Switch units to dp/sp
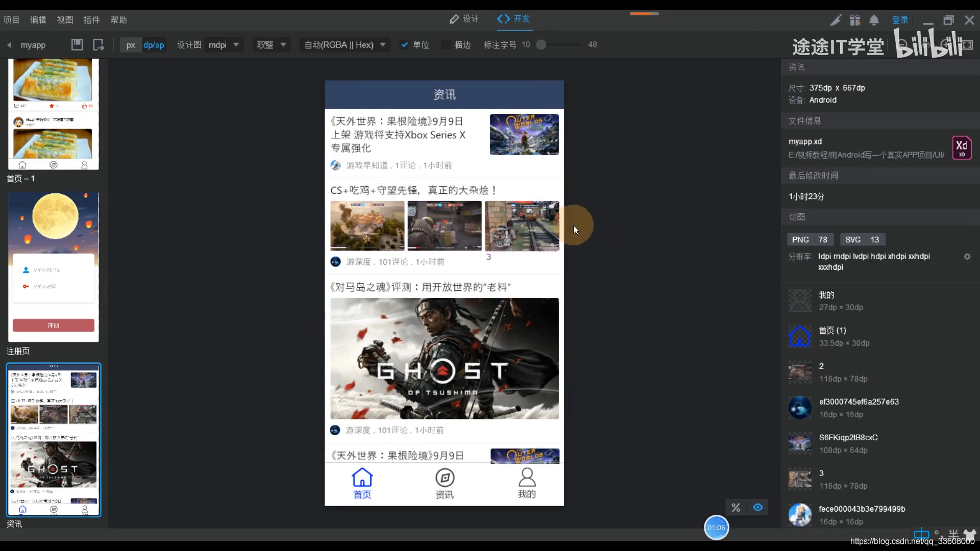This screenshot has height=551, width=980. [x=154, y=45]
